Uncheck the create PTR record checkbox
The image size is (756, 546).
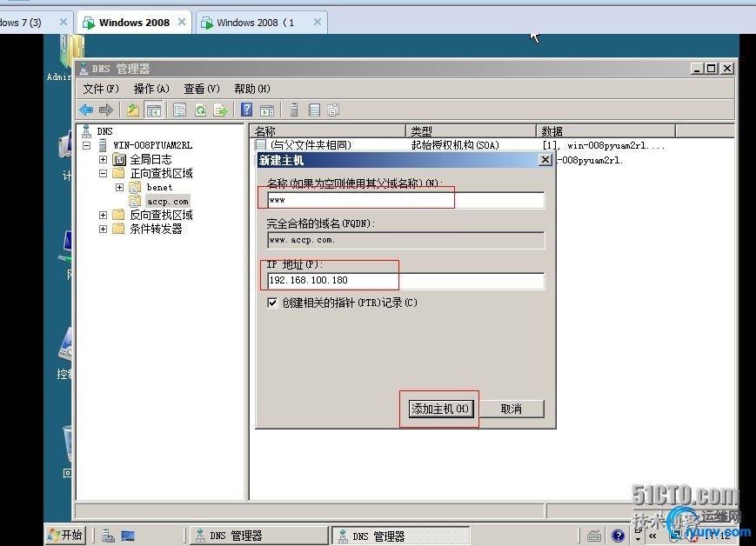[x=272, y=303]
